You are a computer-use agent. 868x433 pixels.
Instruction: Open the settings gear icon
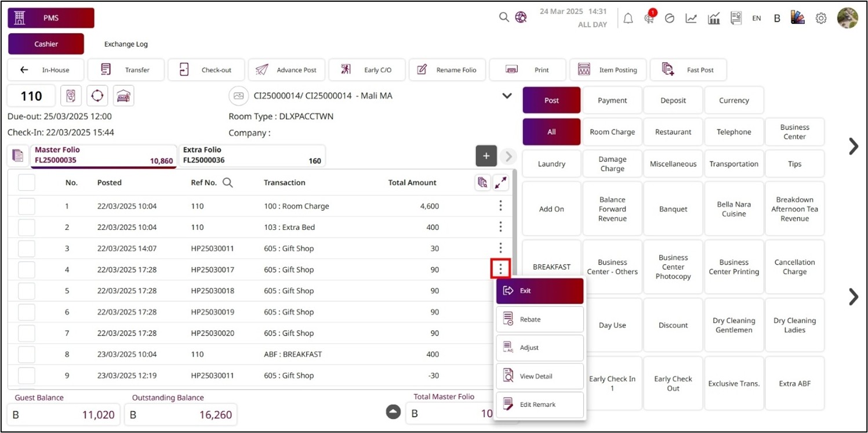820,19
